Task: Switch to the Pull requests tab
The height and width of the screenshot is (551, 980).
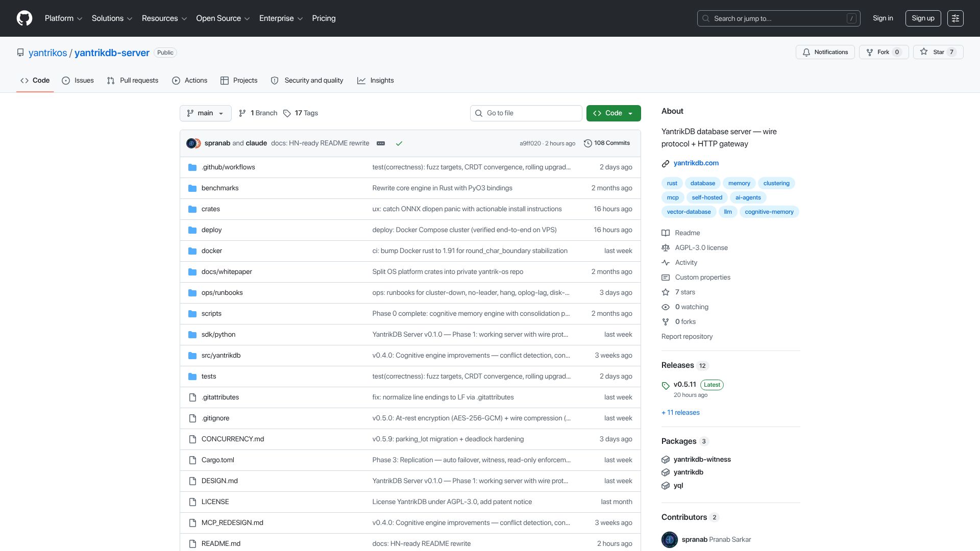Action: pyautogui.click(x=133, y=81)
